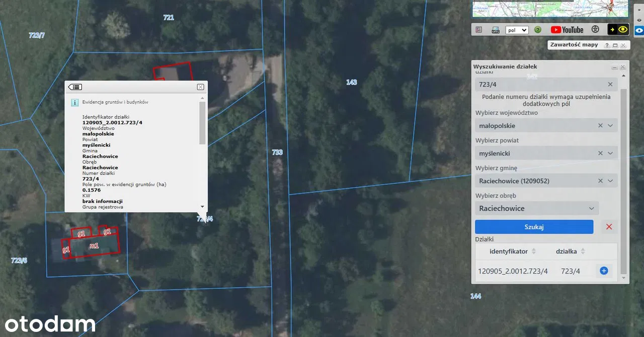
Task: Toggle the blue eye visibility button
Action: (639, 30)
